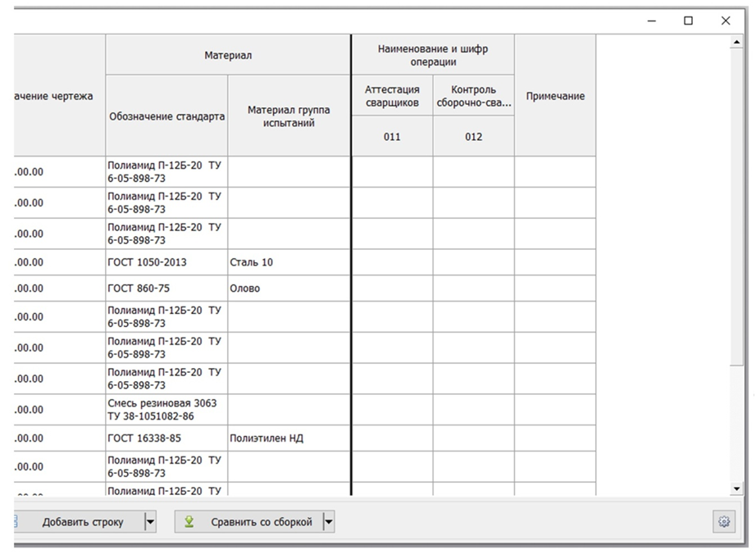This screenshot has width=756, height=554.
Task: Click the Примечание cell in Полиэтилен НД row
Action: (x=555, y=438)
